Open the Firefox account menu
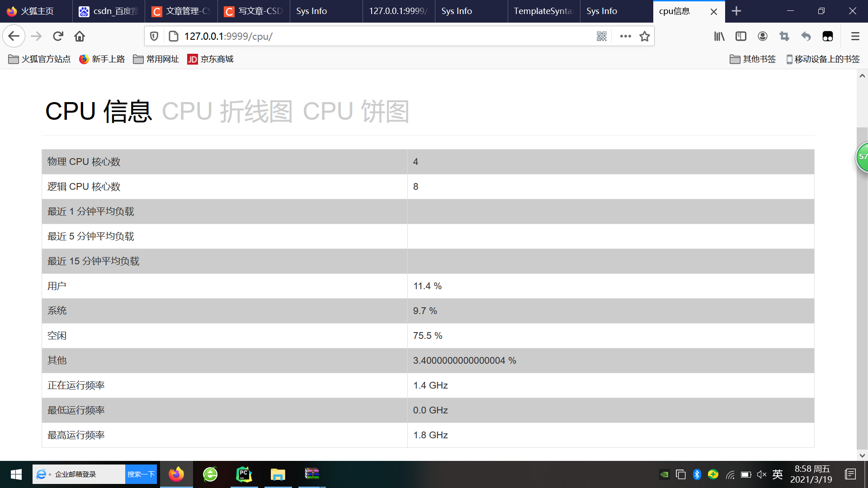The width and height of the screenshot is (868, 488). coord(763,36)
